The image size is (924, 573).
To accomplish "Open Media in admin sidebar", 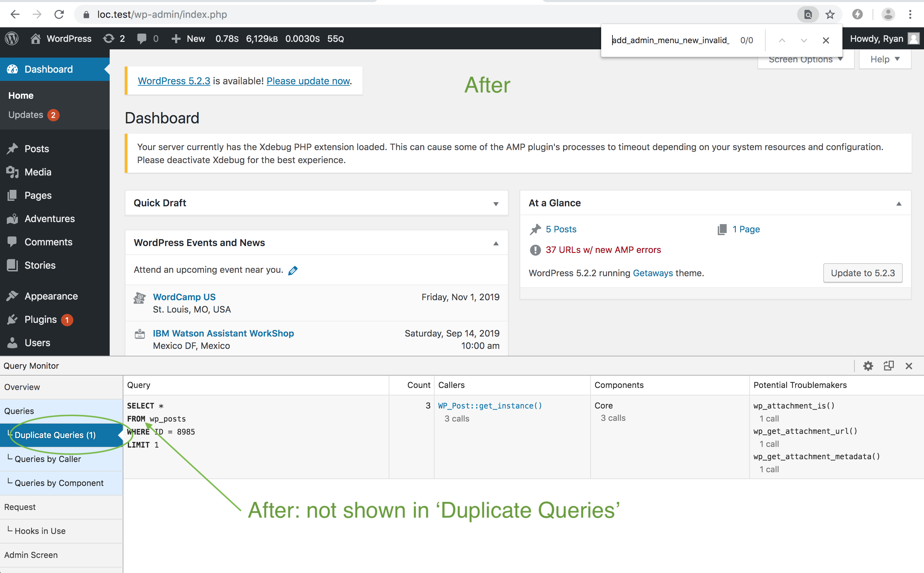I will tap(55, 172).
